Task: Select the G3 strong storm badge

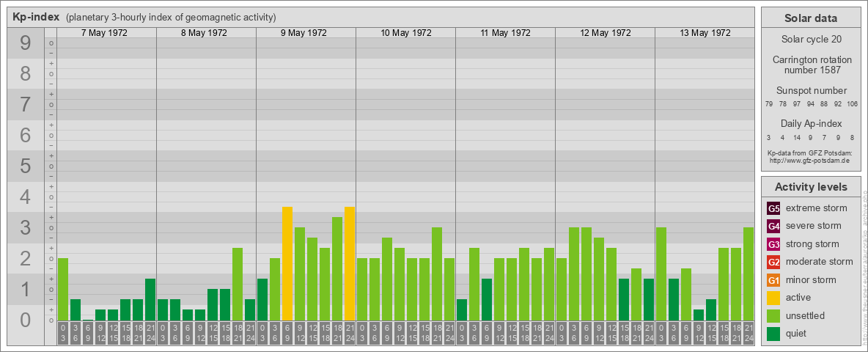Action: (773, 244)
